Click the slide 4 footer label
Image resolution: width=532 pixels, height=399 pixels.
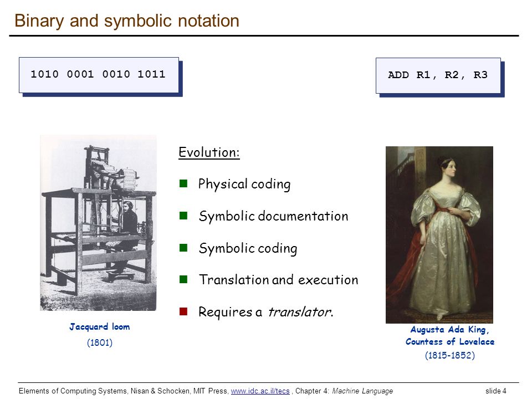(495, 391)
